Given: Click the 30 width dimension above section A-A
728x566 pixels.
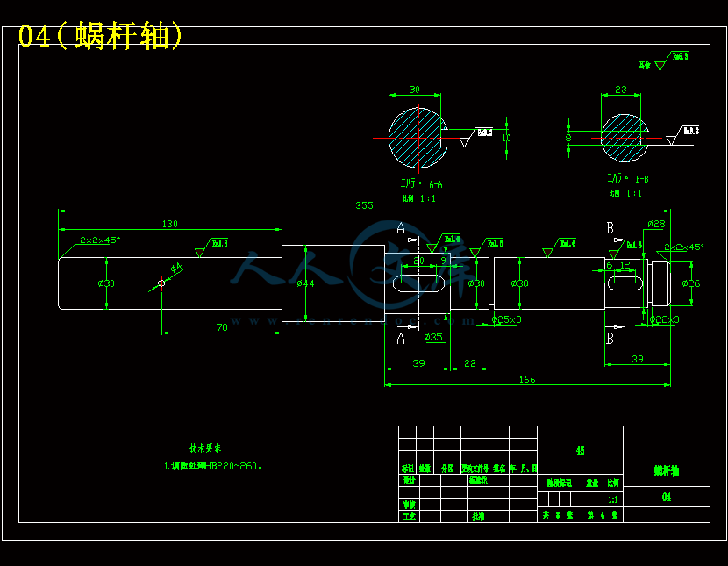Looking at the screenshot, I should coord(414,90).
